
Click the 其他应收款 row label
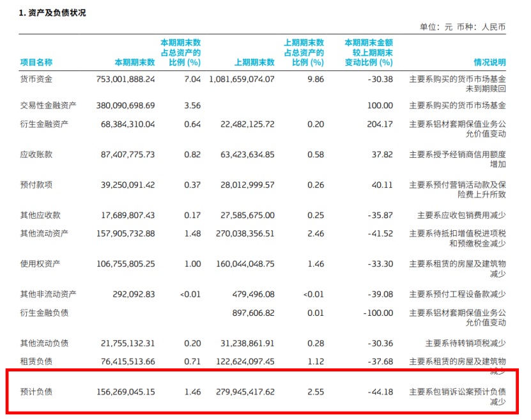[40, 215]
